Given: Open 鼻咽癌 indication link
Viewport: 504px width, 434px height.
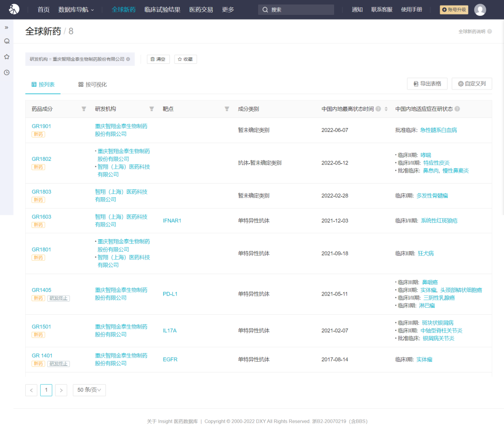Looking at the screenshot, I should click(430, 282).
